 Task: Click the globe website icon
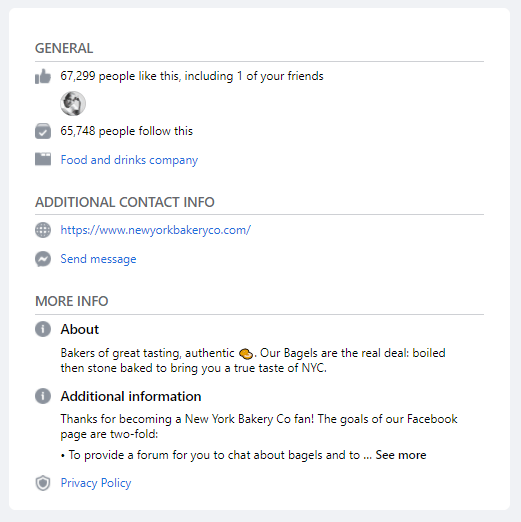(43, 230)
